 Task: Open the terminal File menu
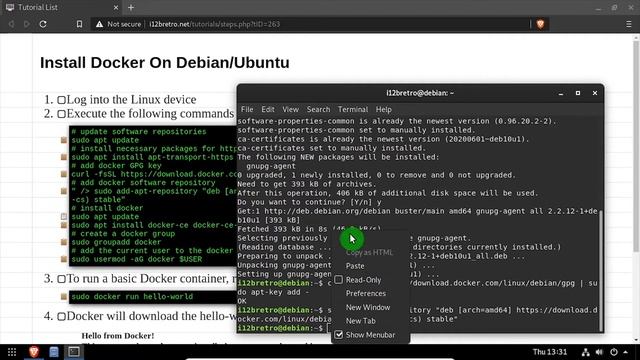point(247,109)
